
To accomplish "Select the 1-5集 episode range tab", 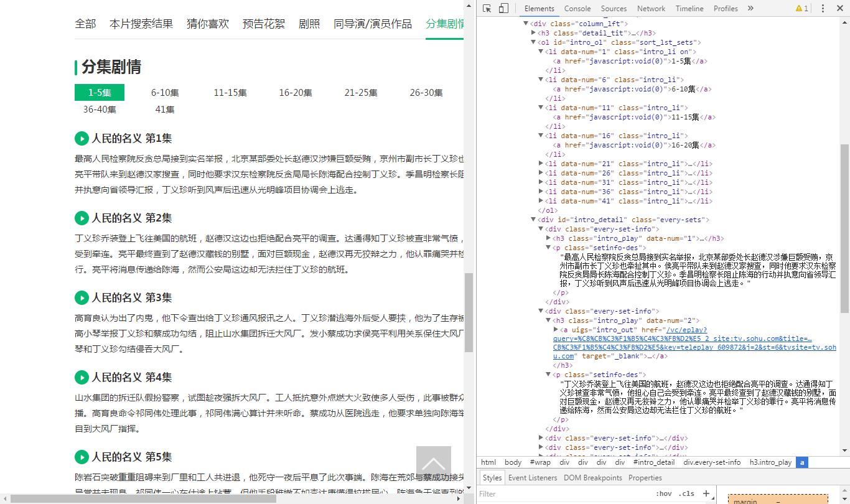I will pos(98,92).
